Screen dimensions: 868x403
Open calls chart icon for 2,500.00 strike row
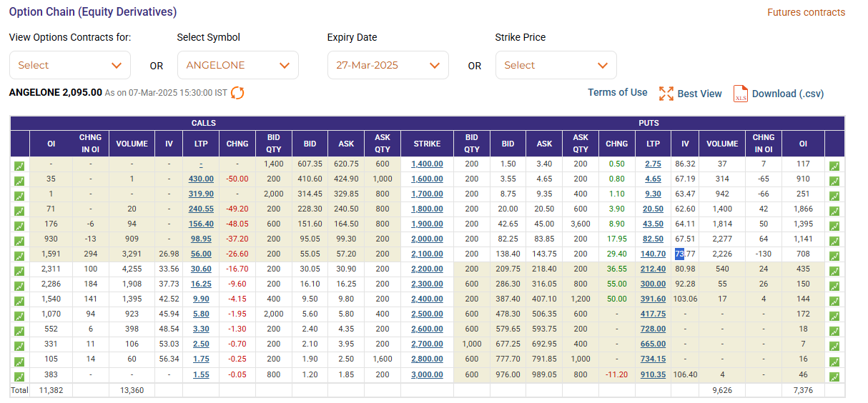[x=19, y=315]
